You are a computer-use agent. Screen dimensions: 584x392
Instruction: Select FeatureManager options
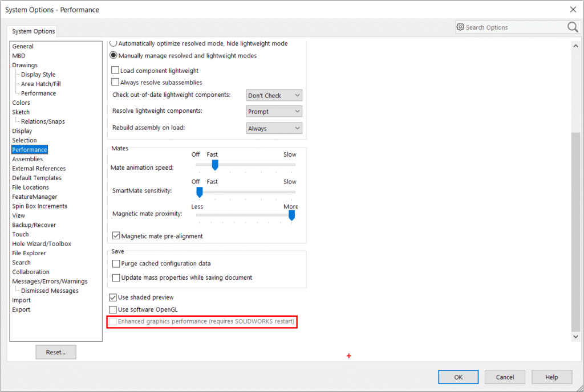(x=35, y=197)
